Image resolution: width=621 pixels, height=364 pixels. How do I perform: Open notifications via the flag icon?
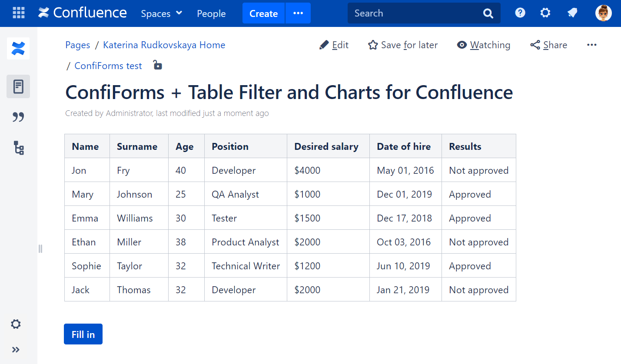pyautogui.click(x=572, y=13)
